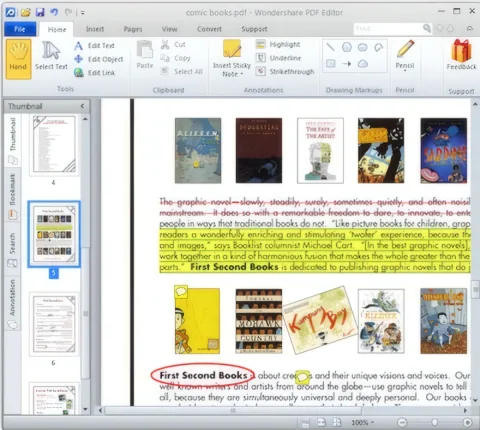480x430 pixels.
Task: Choose the Select Text tool
Action: (51, 56)
